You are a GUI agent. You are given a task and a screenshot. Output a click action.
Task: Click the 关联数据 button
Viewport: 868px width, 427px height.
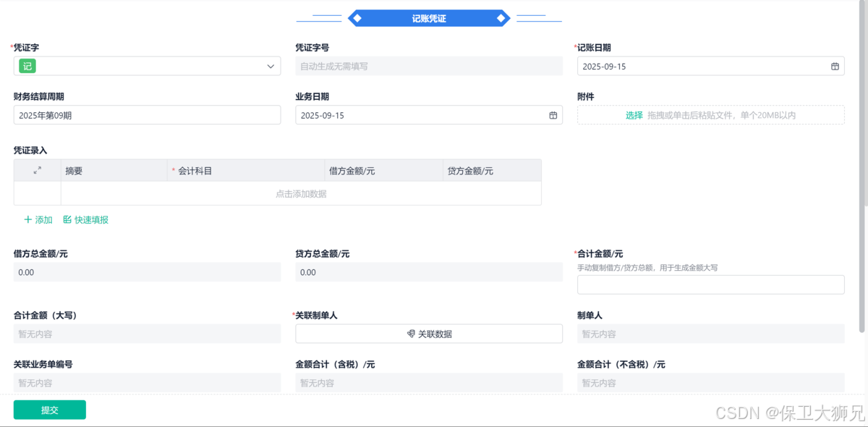point(429,334)
